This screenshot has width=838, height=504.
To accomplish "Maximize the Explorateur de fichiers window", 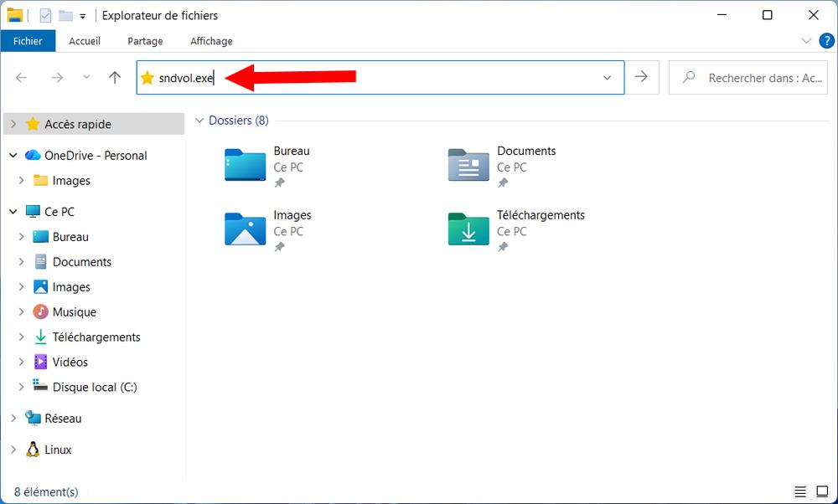I will (768, 15).
